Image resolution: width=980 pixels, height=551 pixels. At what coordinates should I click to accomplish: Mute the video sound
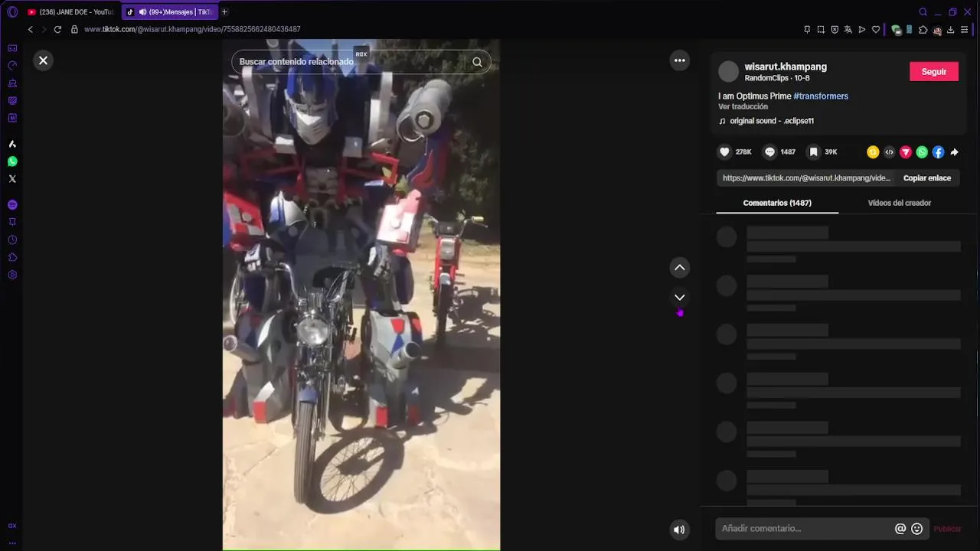click(x=679, y=529)
